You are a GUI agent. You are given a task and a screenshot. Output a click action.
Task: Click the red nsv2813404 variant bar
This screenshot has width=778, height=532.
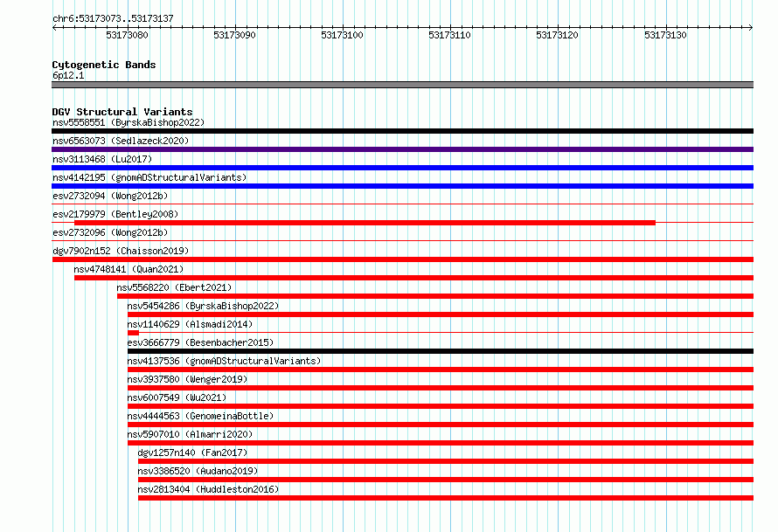(x=446, y=498)
